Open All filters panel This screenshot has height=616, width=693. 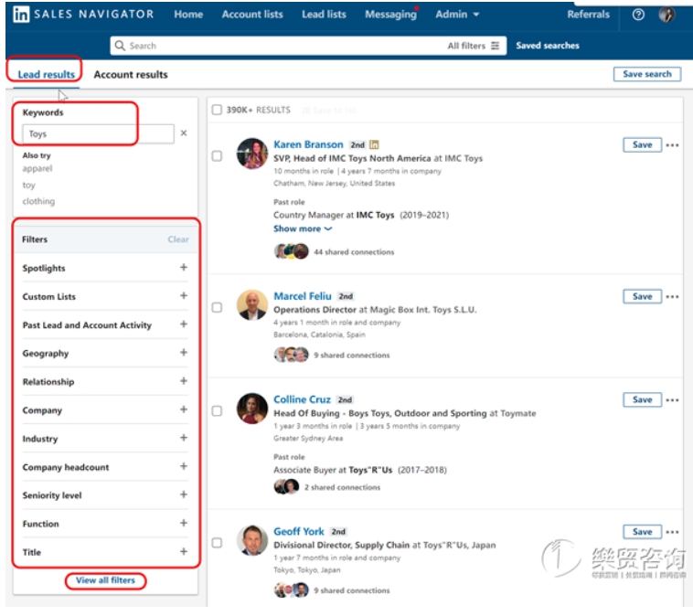[474, 46]
